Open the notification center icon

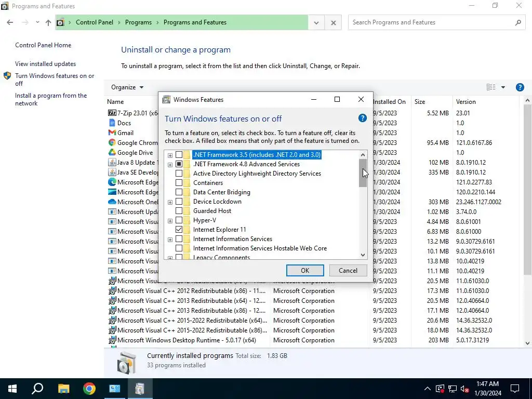[515, 389]
